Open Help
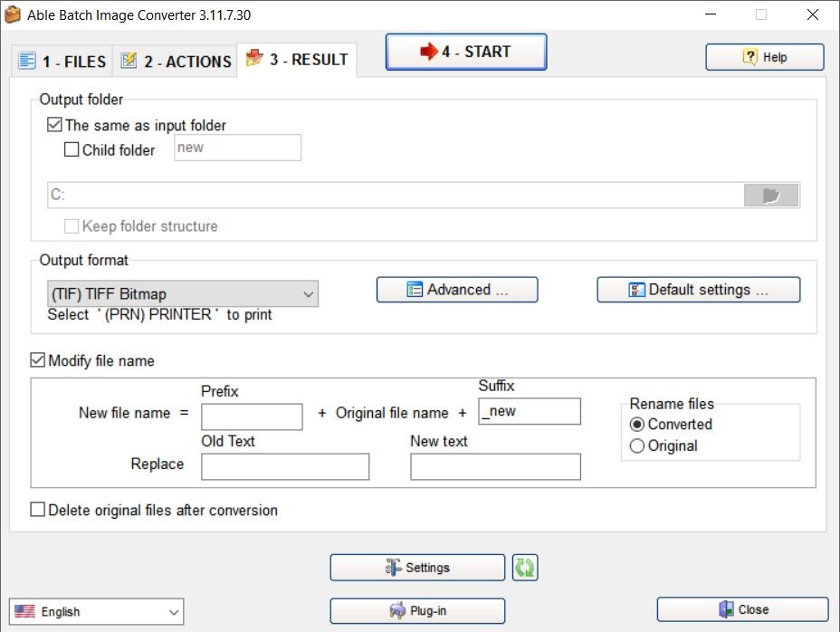The image size is (840, 632). click(x=765, y=57)
